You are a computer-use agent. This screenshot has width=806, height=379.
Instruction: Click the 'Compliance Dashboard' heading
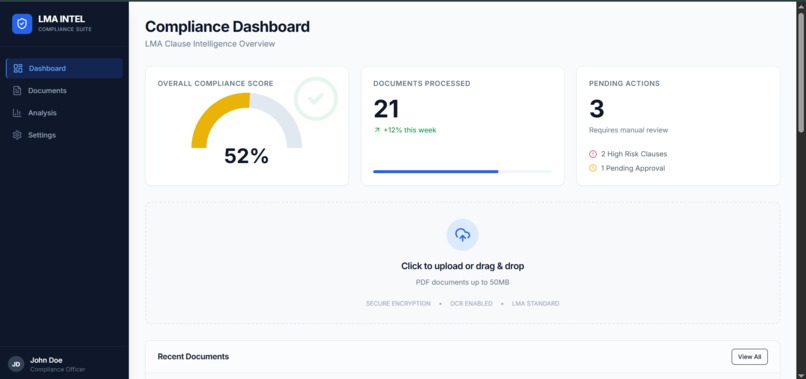point(228,26)
